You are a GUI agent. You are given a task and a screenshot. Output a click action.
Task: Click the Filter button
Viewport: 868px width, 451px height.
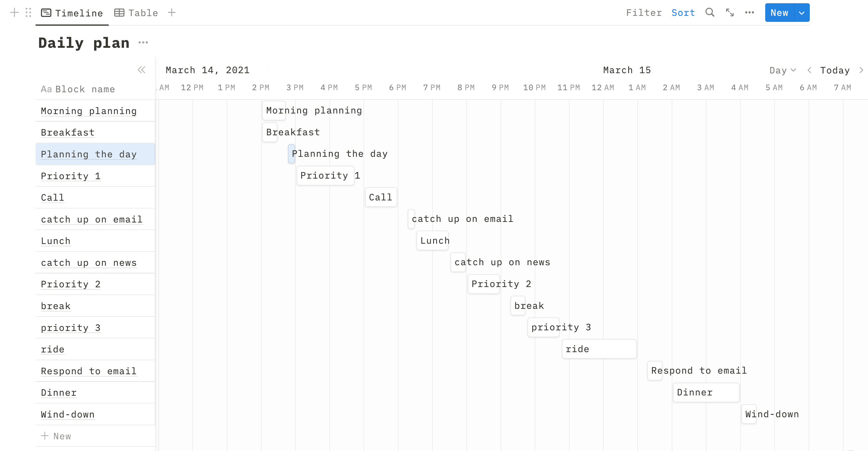coord(644,13)
